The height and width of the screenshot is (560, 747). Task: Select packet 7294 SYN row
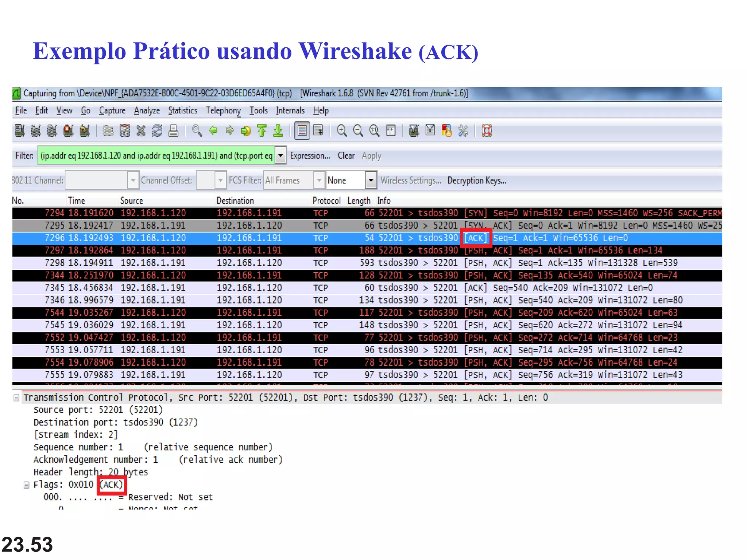[367, 213]
